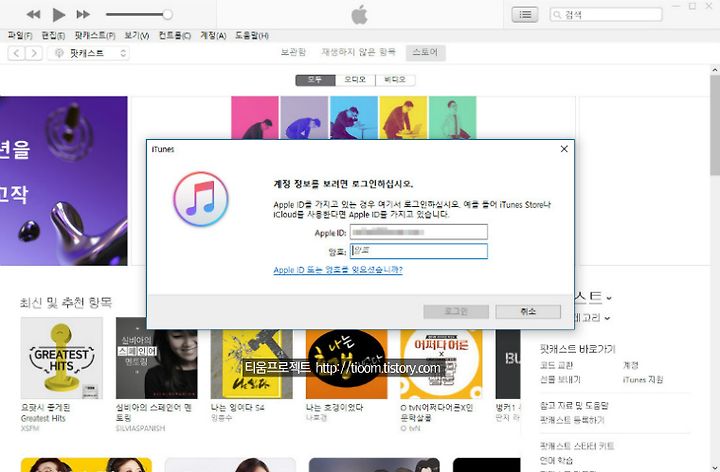Open the 언어 학습 link
Viewport: 720px width, 472px height.
click(556, 460)
